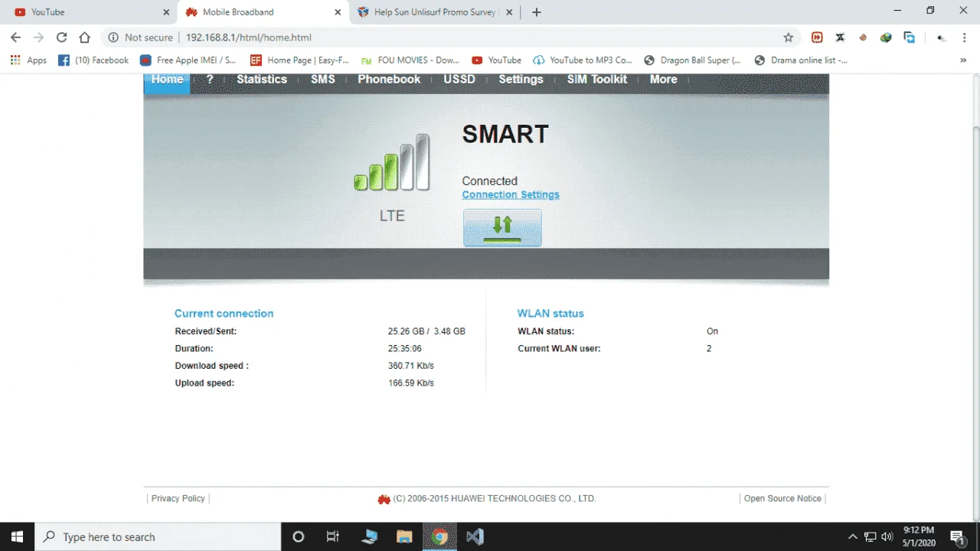Image resolution: width=980 pixels, height=551 pixels.
Task: Open the help question mark menu item
Action: point(210,80)
